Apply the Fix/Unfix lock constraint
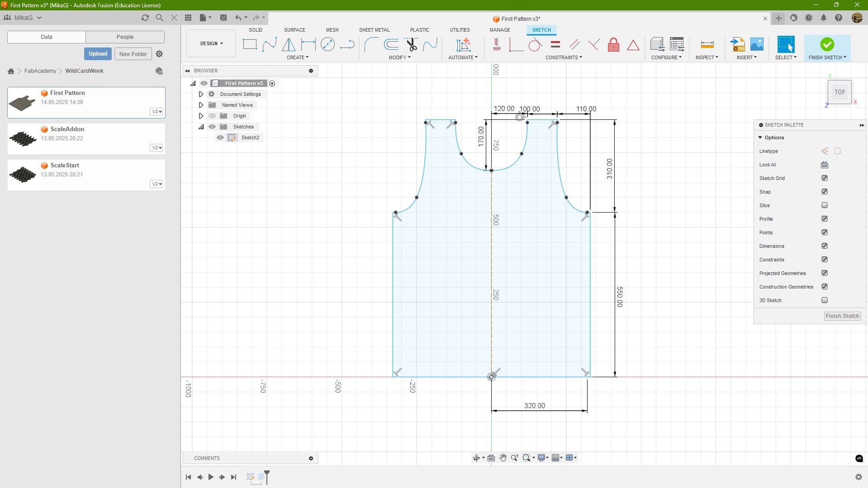Screen dimensions: 868x488 tap(613, 44)
